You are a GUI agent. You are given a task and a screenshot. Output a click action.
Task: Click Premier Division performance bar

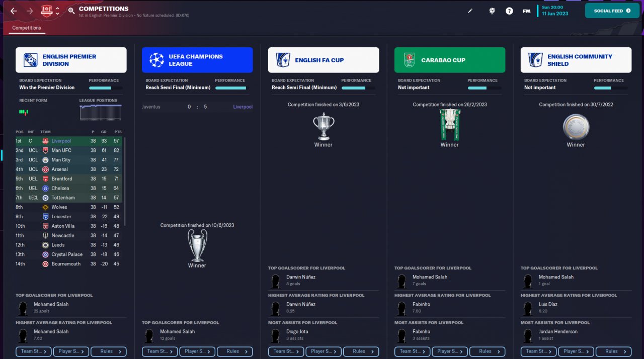[106, 87]
